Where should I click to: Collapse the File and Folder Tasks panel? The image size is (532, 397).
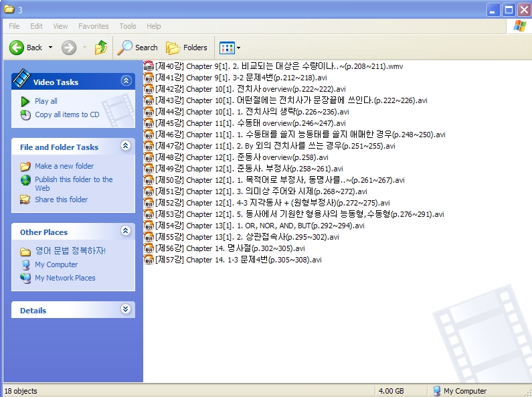pos(126,146)
